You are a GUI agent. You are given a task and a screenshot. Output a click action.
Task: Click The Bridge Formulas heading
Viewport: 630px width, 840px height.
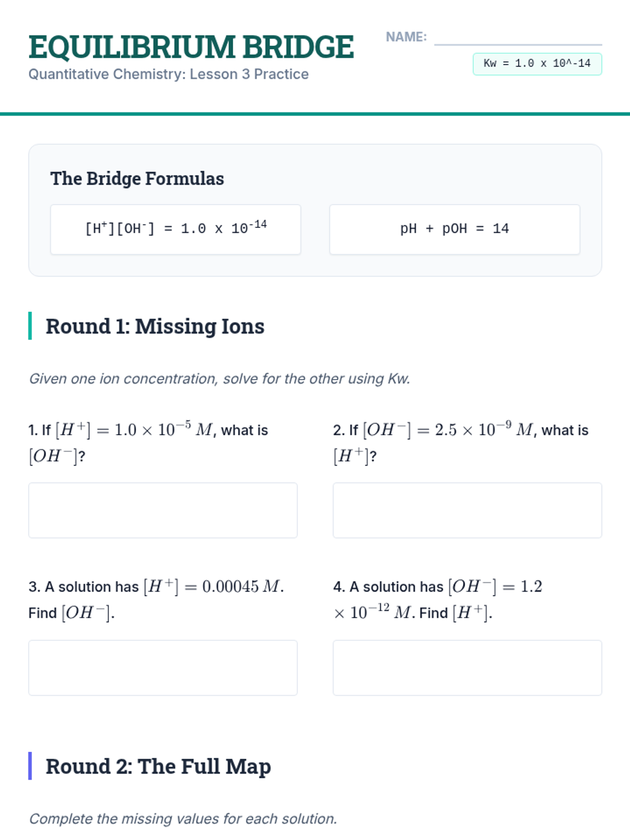click(137, 178)
